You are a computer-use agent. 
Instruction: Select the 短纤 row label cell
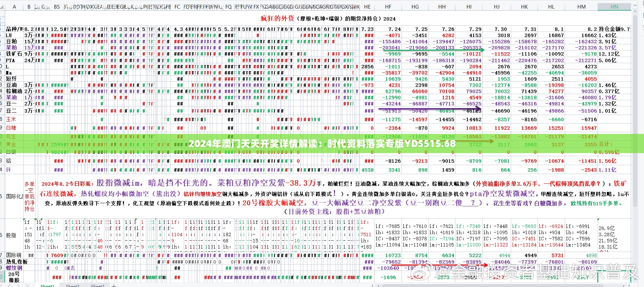pyautogui.click(x=14, y=79)
